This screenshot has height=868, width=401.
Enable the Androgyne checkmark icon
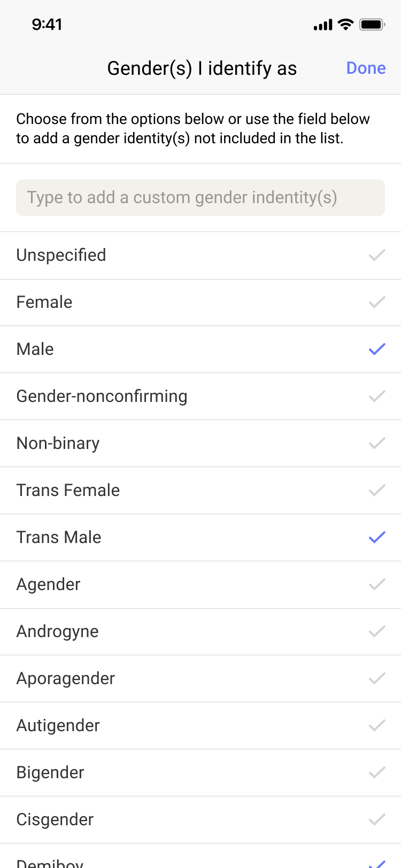pos(377,632)
